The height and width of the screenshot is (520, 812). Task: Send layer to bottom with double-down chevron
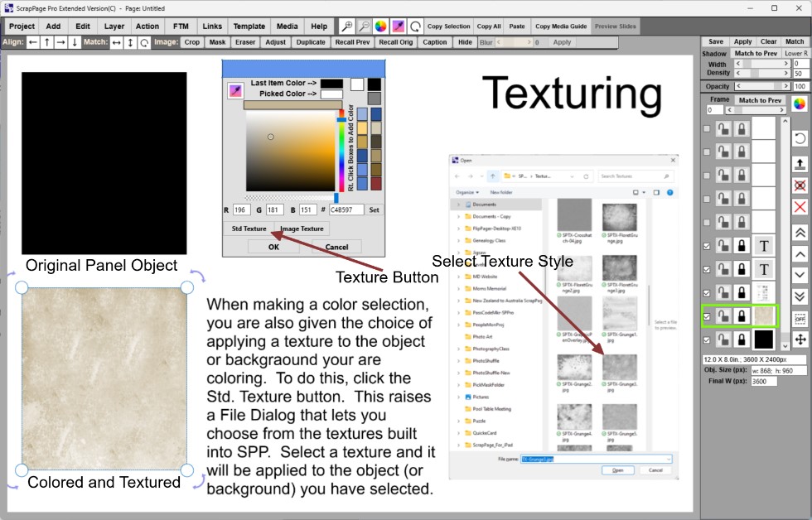pos(800,296)
